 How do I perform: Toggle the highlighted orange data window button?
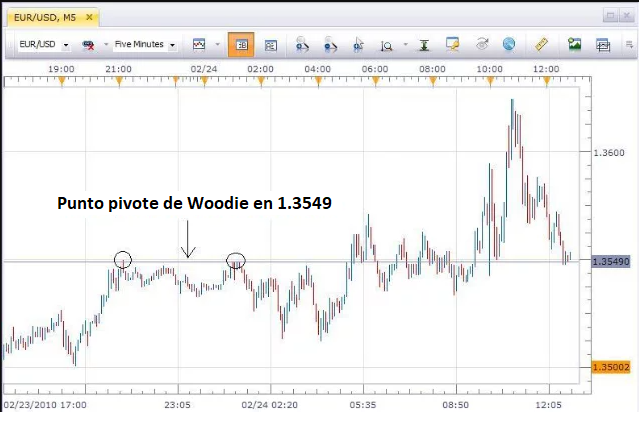click(241, 44)
